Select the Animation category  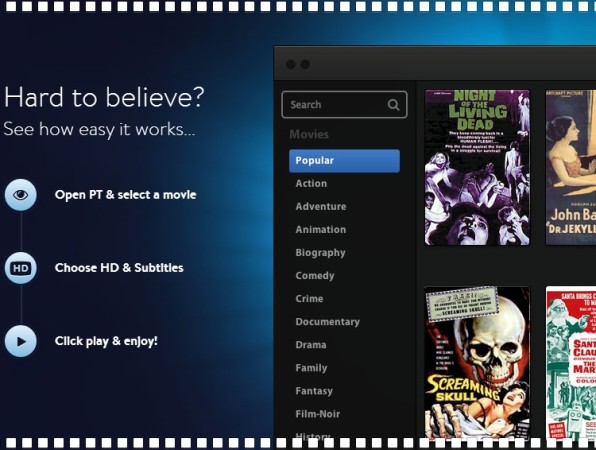[321, 230]
